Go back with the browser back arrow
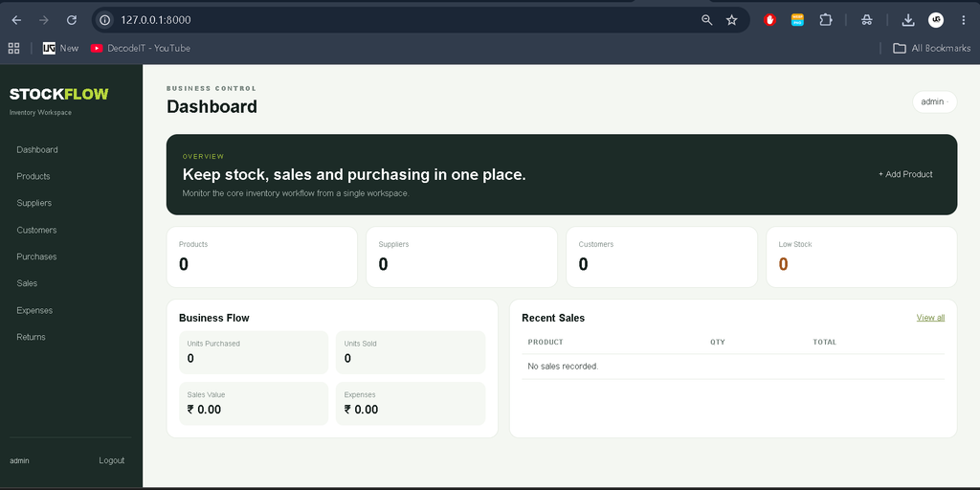This screenshot has height=490, width=980. [16, 20]
